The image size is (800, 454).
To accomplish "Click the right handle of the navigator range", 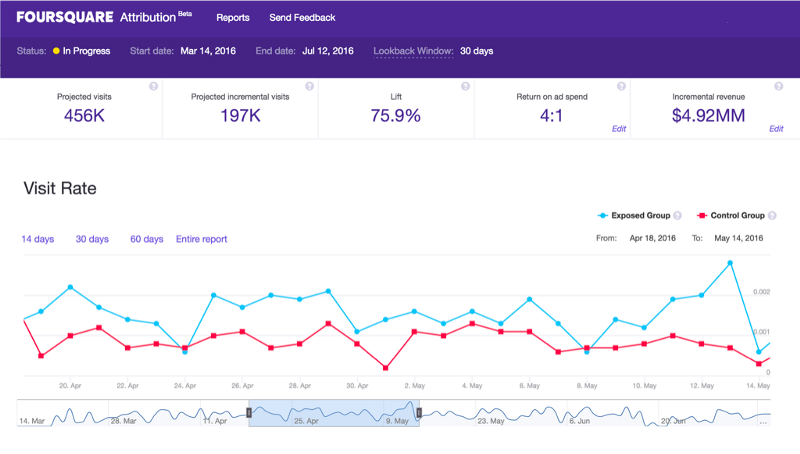I will [419, 412].
